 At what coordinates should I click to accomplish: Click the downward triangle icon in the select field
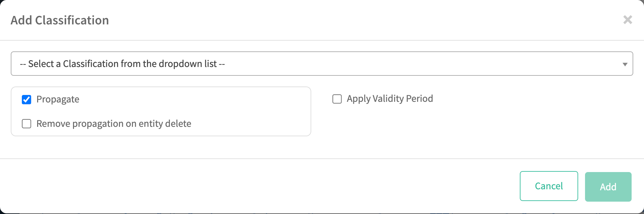tap(625, 64)
